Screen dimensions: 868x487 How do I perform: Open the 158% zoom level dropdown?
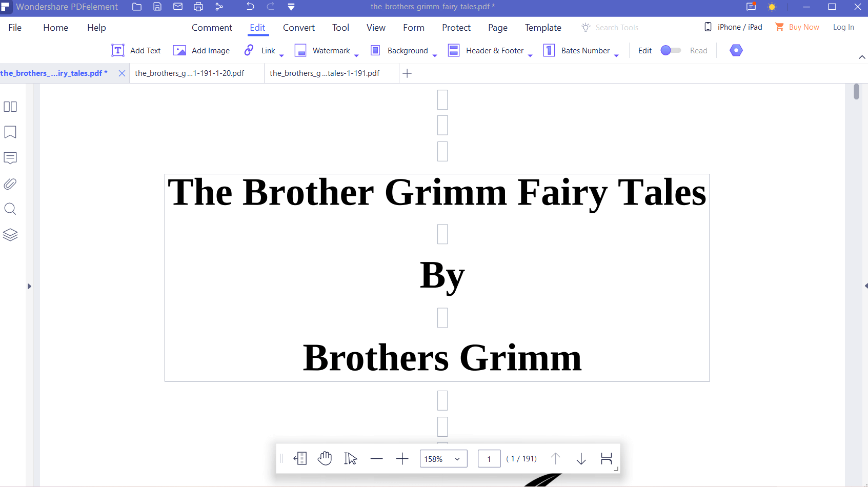pyautogui.click(x=443, y=459)
